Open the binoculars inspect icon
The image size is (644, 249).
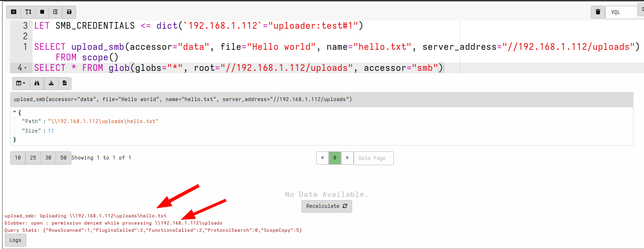click(x=37, y=83)
